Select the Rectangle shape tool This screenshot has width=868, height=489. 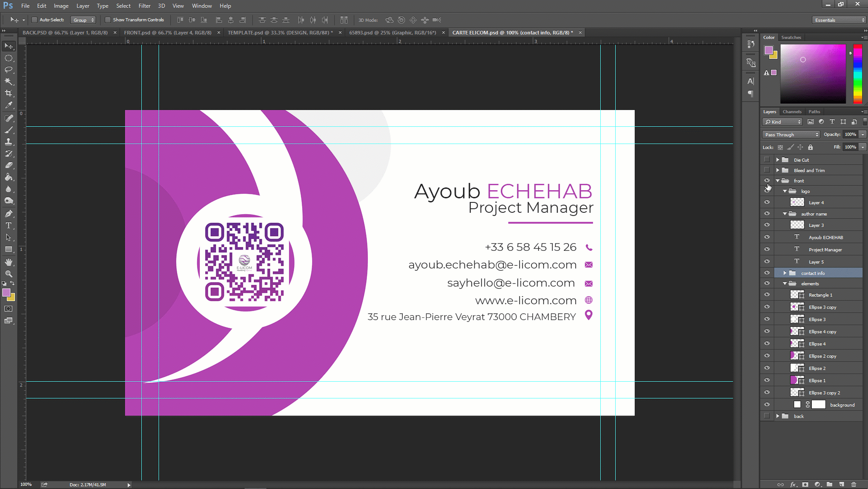pos(9,249)
